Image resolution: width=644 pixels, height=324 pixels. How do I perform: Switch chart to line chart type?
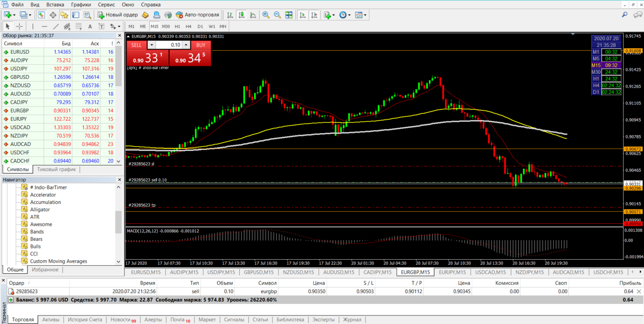(x=253, y=15)
